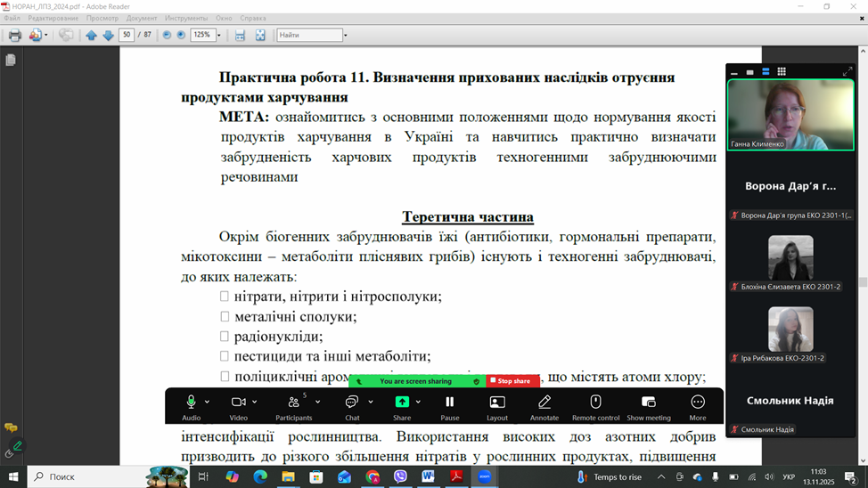This screenshot has width=868, height=488.
Task: Go to previous page with up arrow
Action: pos(91,36)
